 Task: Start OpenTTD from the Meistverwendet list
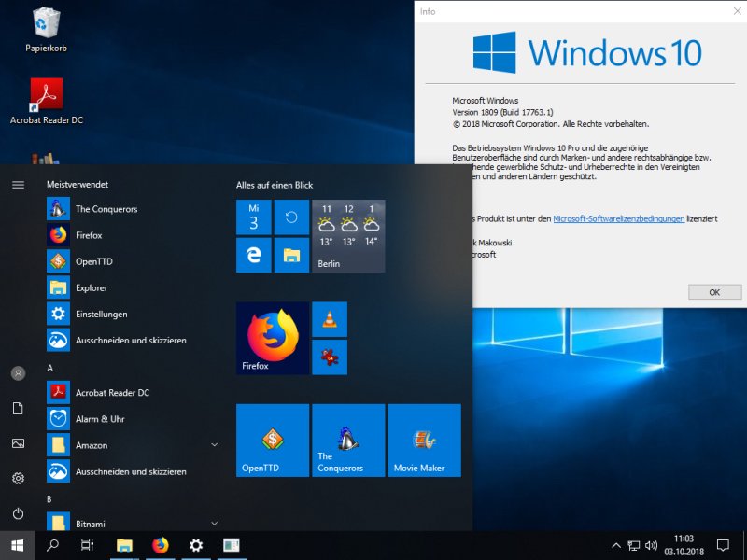133,261
